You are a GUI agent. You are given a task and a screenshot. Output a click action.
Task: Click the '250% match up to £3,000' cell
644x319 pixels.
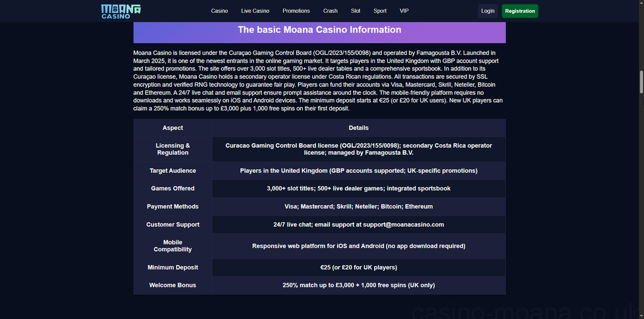click(359, 285)
